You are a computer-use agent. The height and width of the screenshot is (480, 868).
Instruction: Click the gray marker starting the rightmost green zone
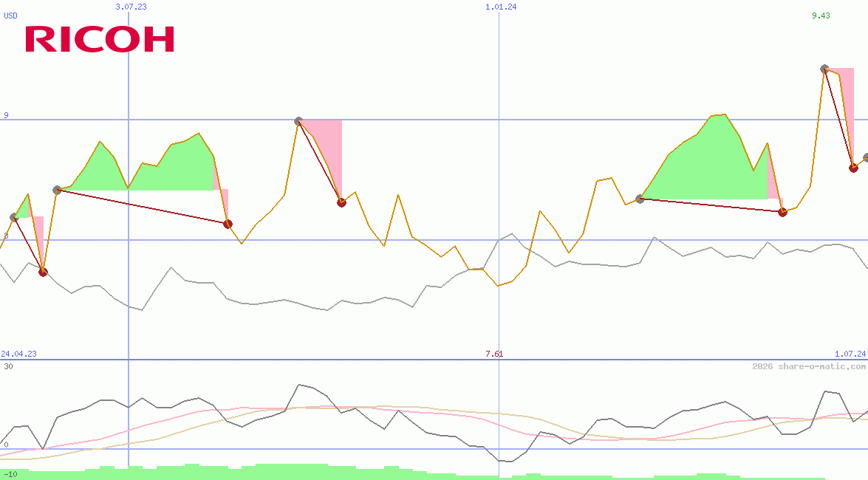[640, 198]
